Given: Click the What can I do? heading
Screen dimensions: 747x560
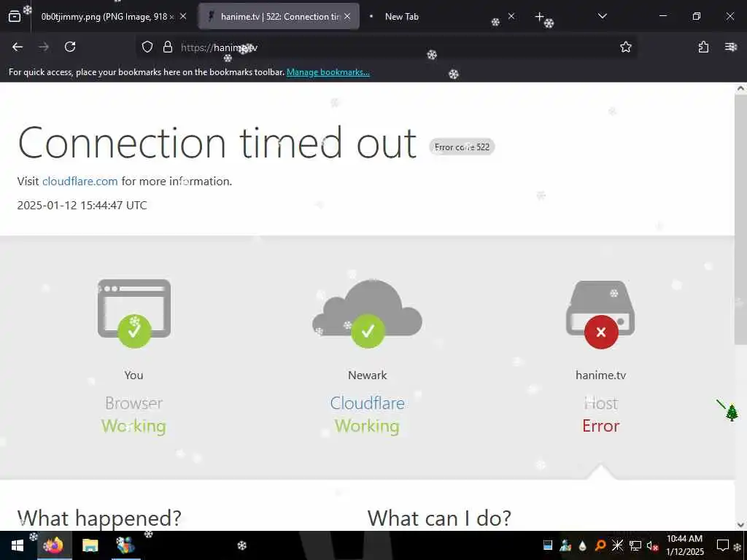Looking at the screenshot, I should tap(439, 518).
